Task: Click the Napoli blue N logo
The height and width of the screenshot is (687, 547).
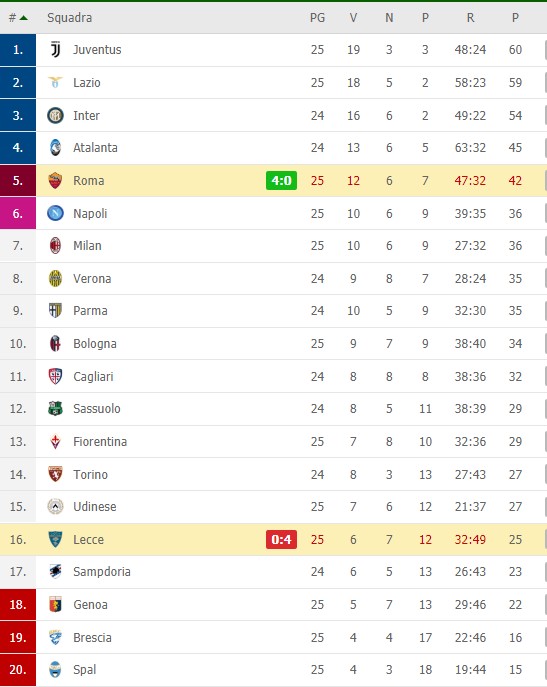Action: 55,213
